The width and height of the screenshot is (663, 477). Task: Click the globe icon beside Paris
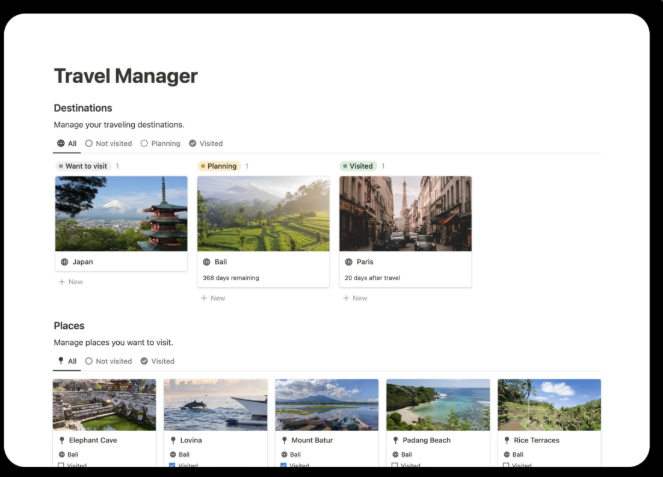[348, 262]
